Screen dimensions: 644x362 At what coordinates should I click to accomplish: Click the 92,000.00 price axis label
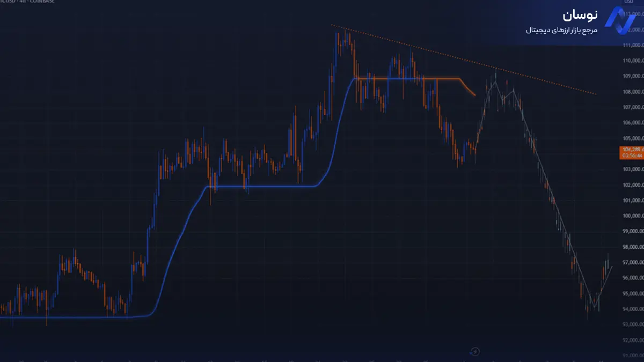pyautogui.click(x=633, y=341)
